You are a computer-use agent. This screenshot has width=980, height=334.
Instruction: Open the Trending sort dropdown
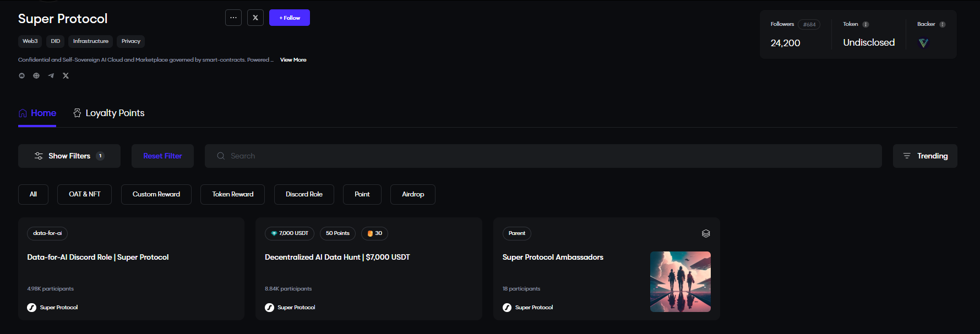coord(925,156)
